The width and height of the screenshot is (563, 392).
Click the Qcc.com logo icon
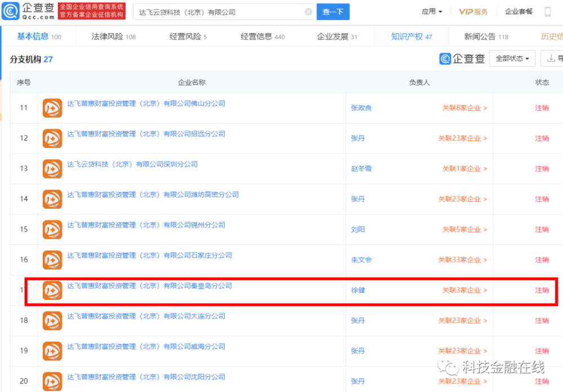pyautogui.click(x=10, y=11)
